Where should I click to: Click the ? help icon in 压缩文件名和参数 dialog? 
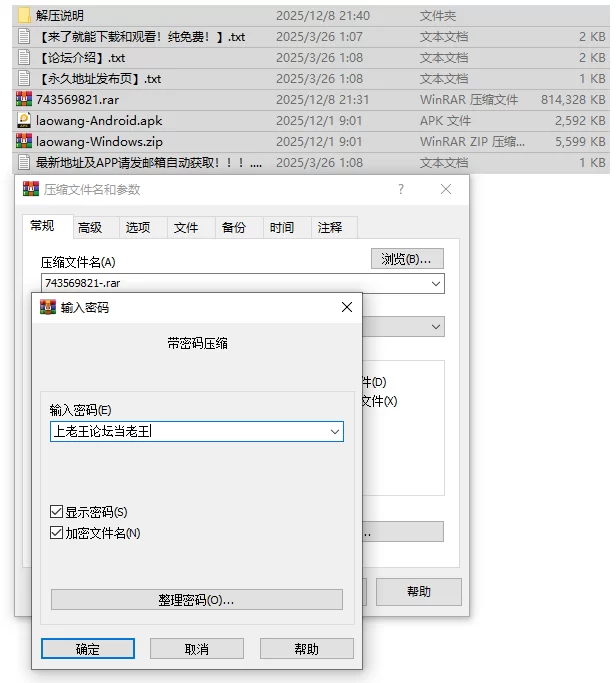click(x=401, y=189)
